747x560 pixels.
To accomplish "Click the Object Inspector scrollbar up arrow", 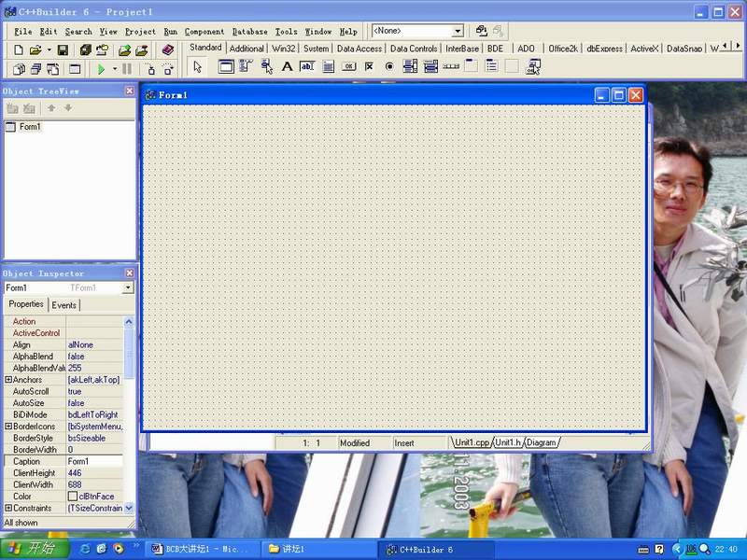I will 129,322.
